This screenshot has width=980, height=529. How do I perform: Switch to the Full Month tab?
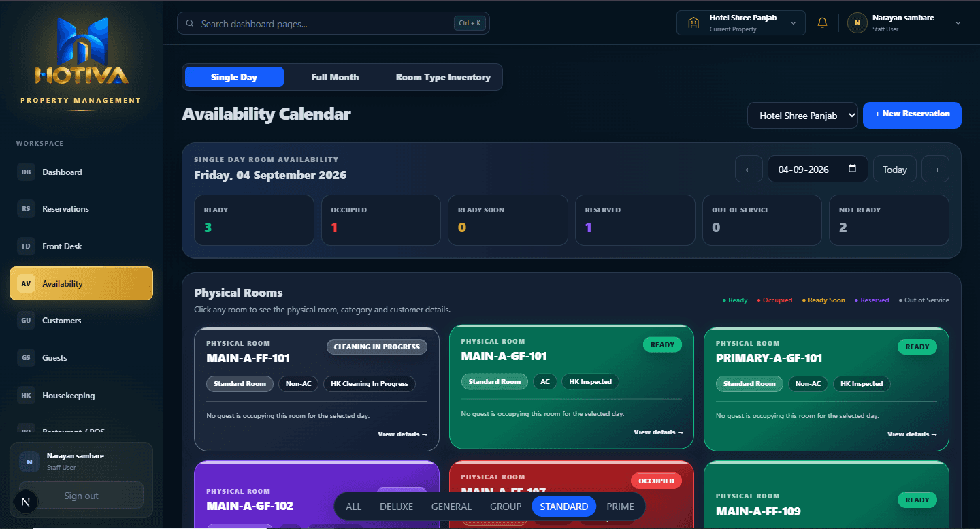[x=335, y=77]
